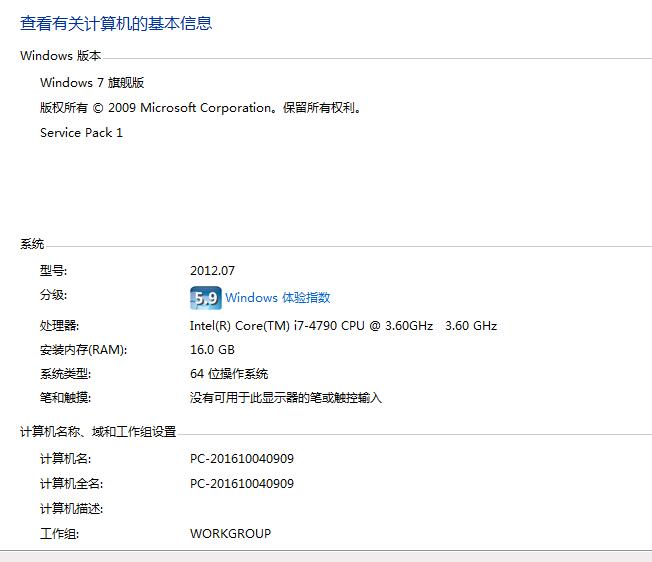Click the 系统 section header
The image size is (652, 562).
[x=32, y=244]
